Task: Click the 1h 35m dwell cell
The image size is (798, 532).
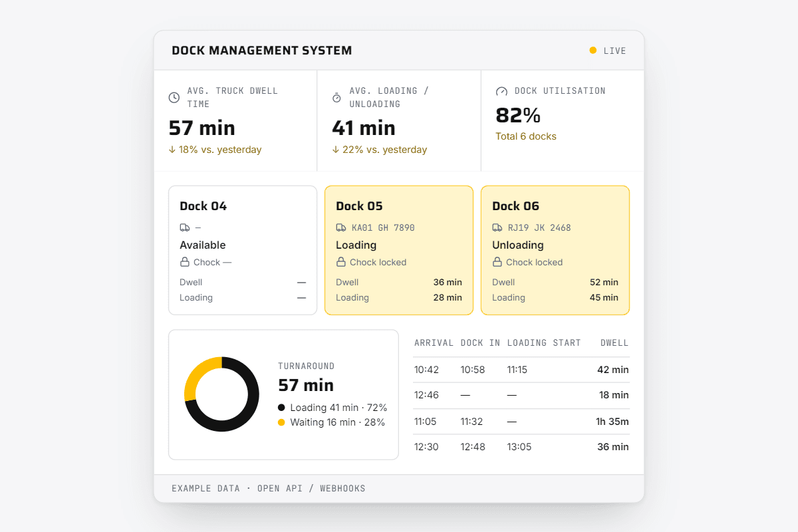Action: click(x=612, y=421)
